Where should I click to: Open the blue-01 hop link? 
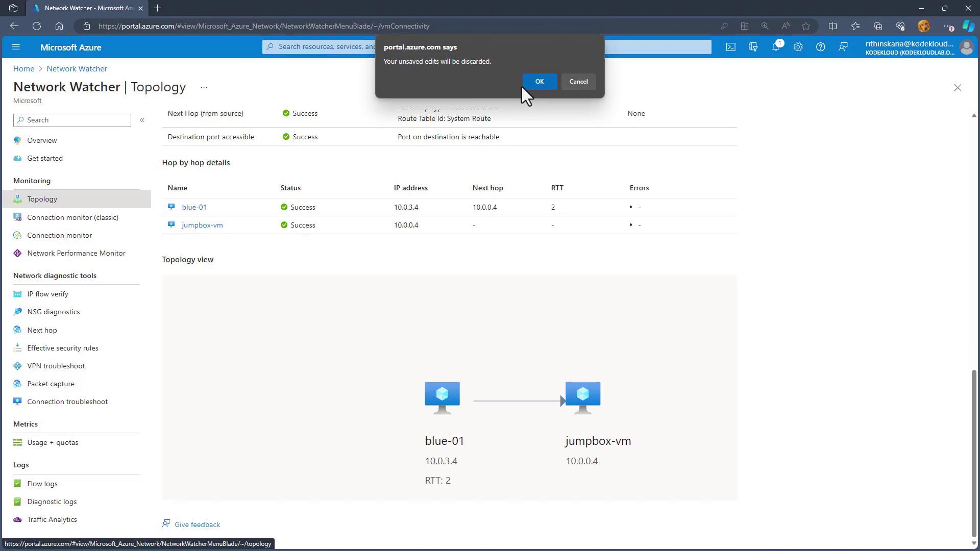coord(194,207)
